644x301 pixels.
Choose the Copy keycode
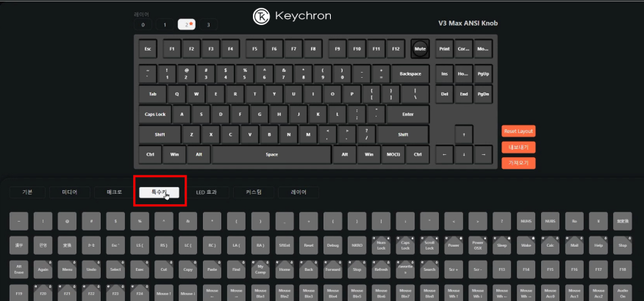[187, 269]
